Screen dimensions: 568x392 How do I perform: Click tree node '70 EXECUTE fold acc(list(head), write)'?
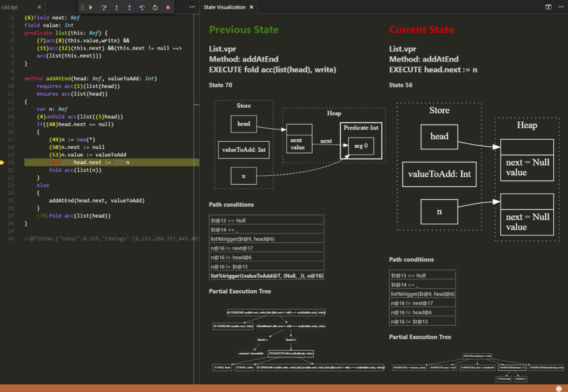coord(291,354)
